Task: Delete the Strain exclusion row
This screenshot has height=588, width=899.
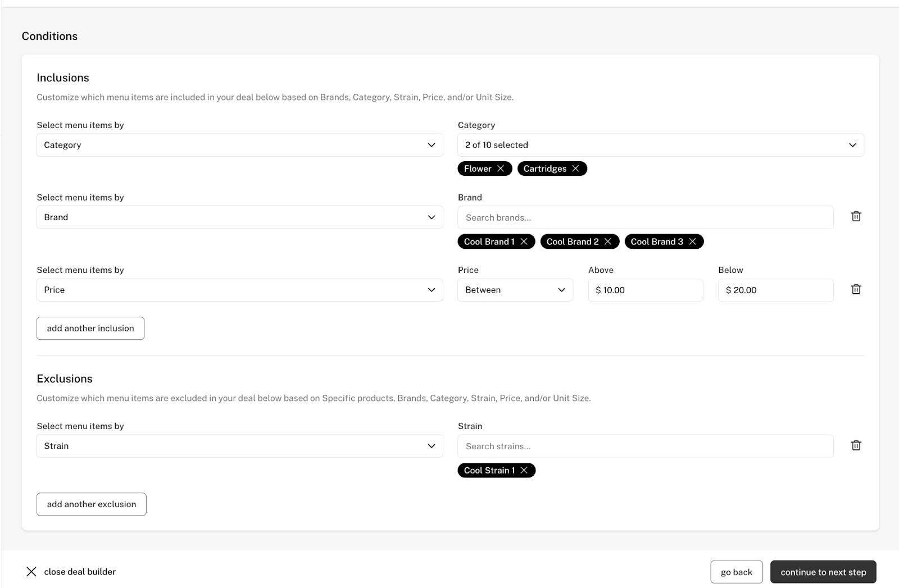Action: click(x=856, y=445)
